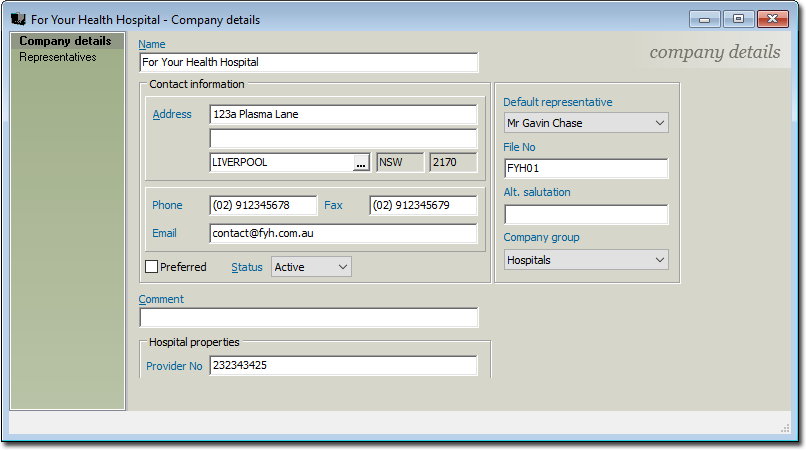Click the Name label link

point(152,44)
